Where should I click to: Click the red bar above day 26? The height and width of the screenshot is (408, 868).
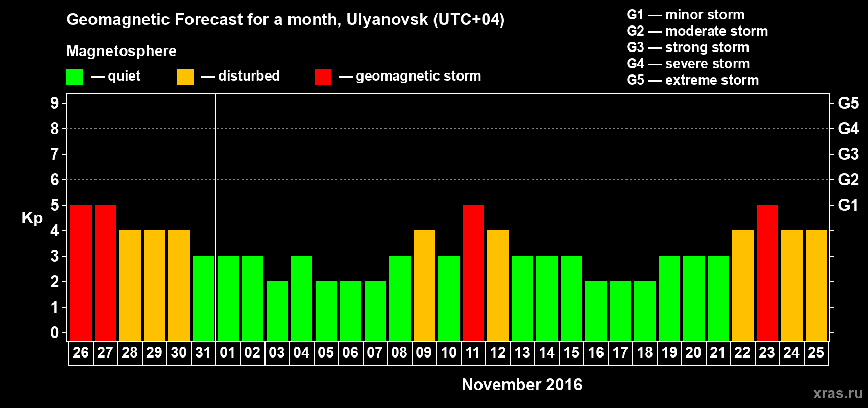click(x=81, y=273)
